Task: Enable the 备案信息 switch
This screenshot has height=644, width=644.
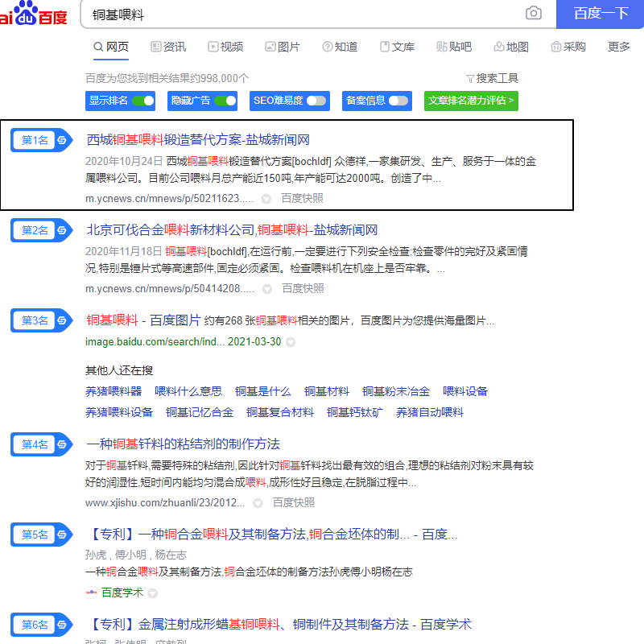Action: point(398,101)
